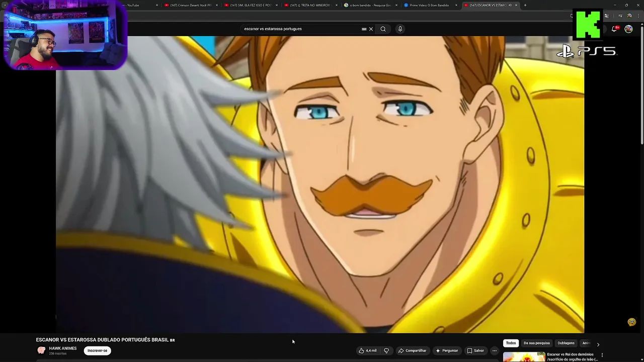Open the tab search dropdown arrow
644x362 pixels.
tap(5, 5)
